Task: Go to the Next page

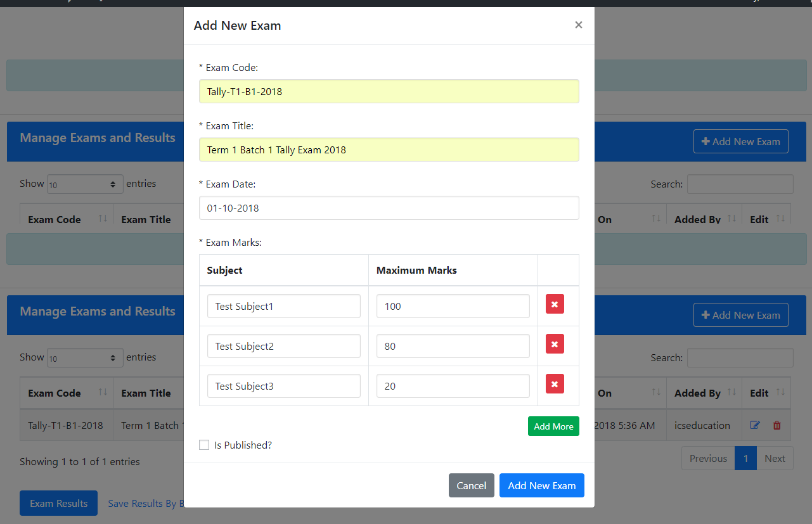Action: tap(775, 458)
